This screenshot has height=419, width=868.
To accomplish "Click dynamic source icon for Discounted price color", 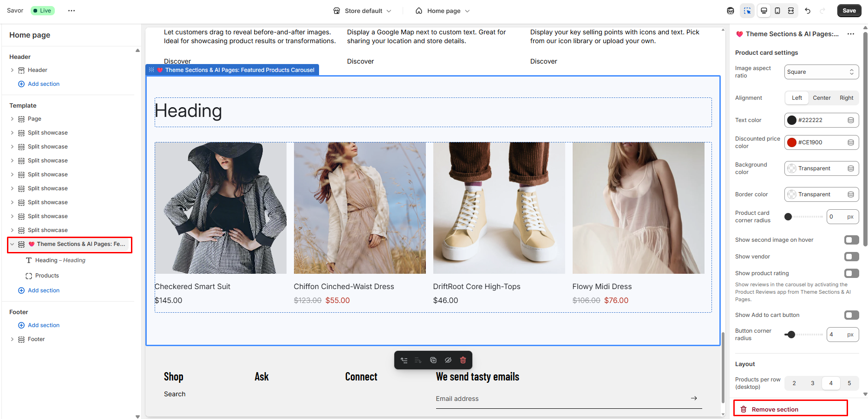I will 851,142.
